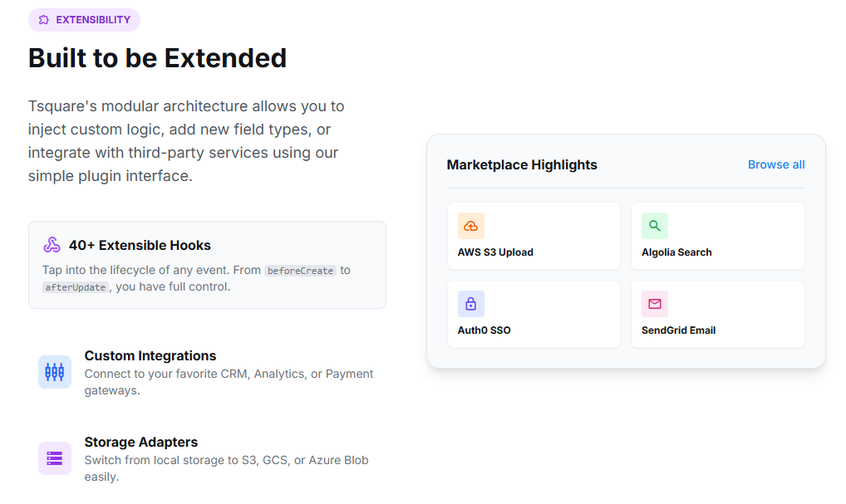Open the Auth0 SSO plugin label

point(484,330)
